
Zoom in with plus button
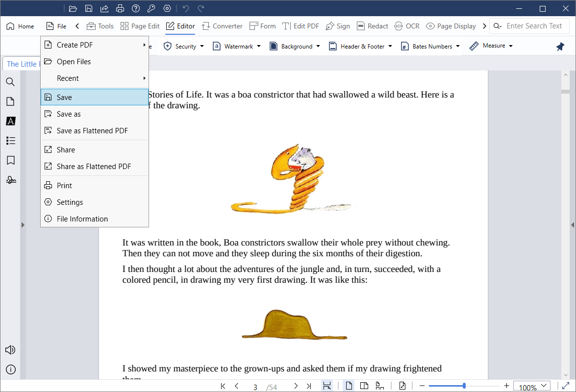tap(506, 386)
